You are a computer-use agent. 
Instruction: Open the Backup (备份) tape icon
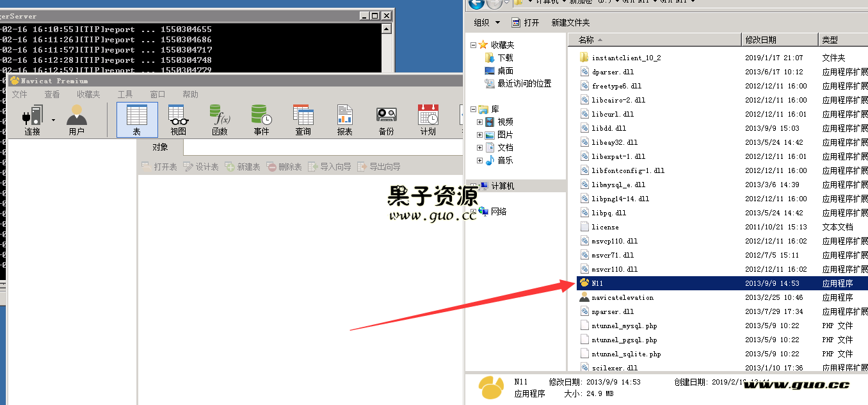386,120
